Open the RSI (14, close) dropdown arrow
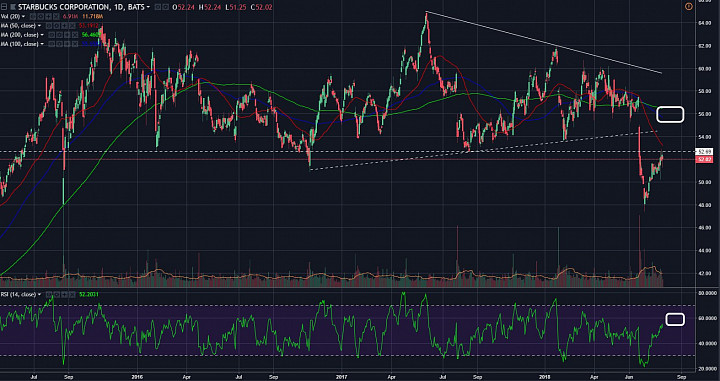The height and width of the screenshot is (381, 720). point(39,294)
